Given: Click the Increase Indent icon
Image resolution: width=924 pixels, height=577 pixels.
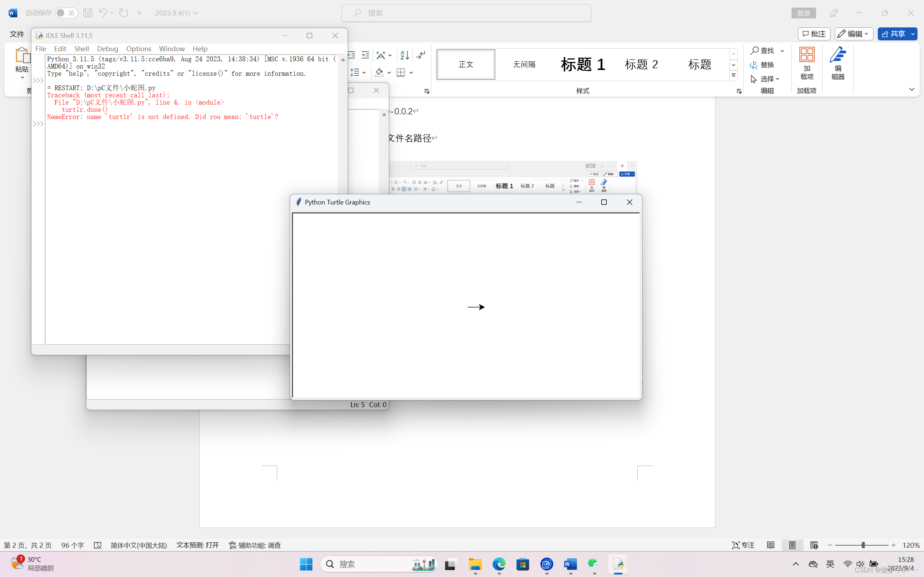Looking at the screenshot, I should point(365,55).
